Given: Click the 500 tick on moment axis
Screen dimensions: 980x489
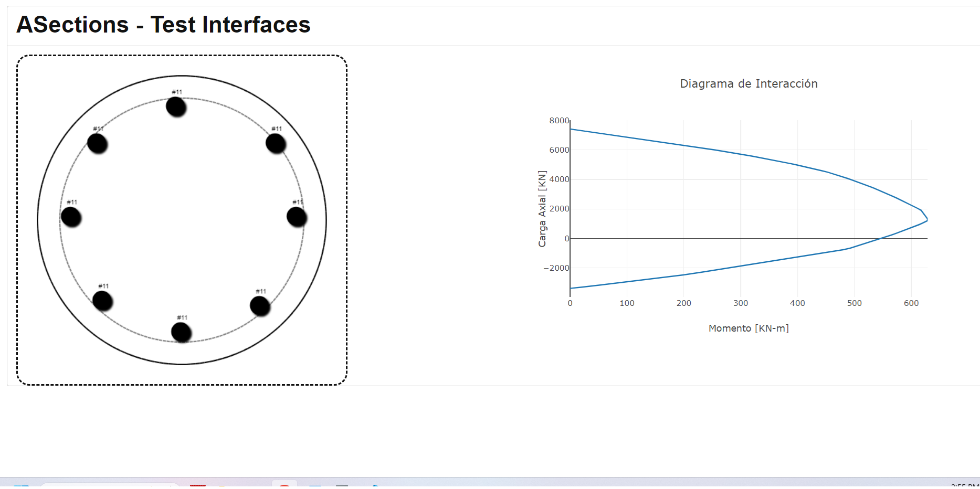Looking at the screenshot, I should click(x=855, y=303).
